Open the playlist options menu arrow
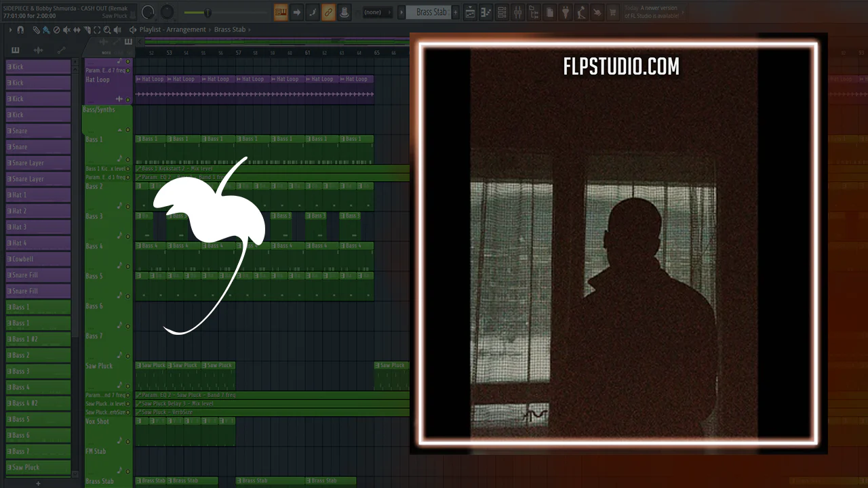This screenshot has height=488, width=868. click(x=11, y=30)
